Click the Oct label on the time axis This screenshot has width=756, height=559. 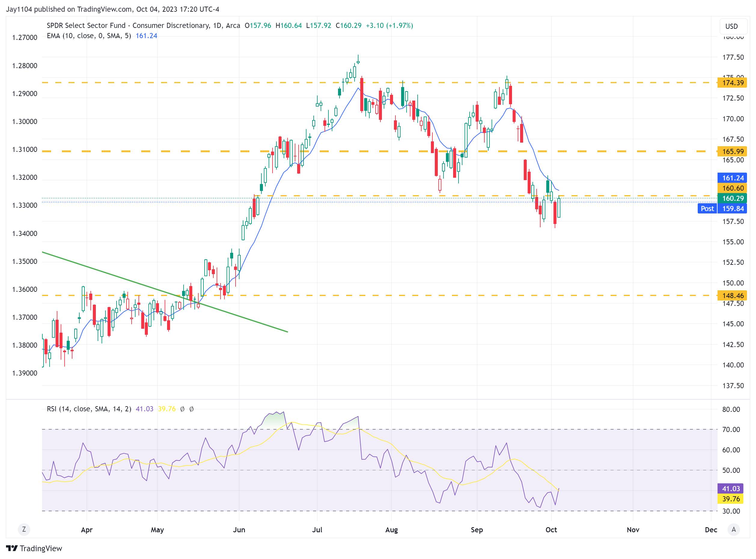(551, 530)
